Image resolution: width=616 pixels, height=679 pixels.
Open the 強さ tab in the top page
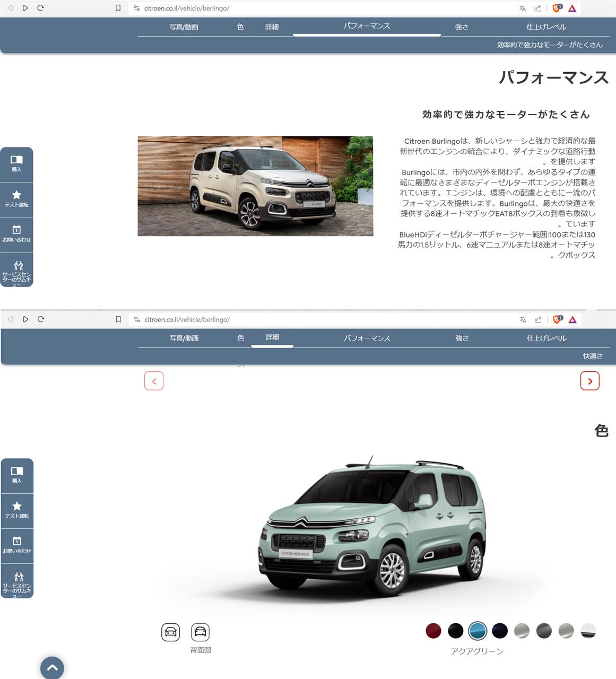(x=462, y=27)
